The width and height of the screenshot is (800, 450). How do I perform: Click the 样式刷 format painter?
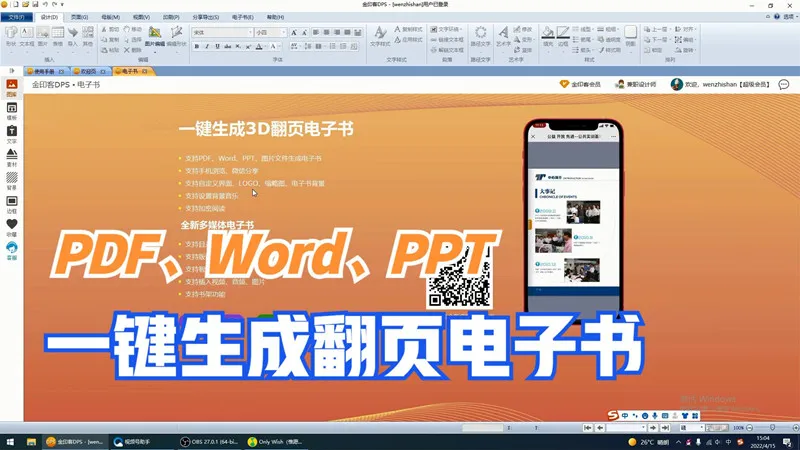[x=609, y=50]
